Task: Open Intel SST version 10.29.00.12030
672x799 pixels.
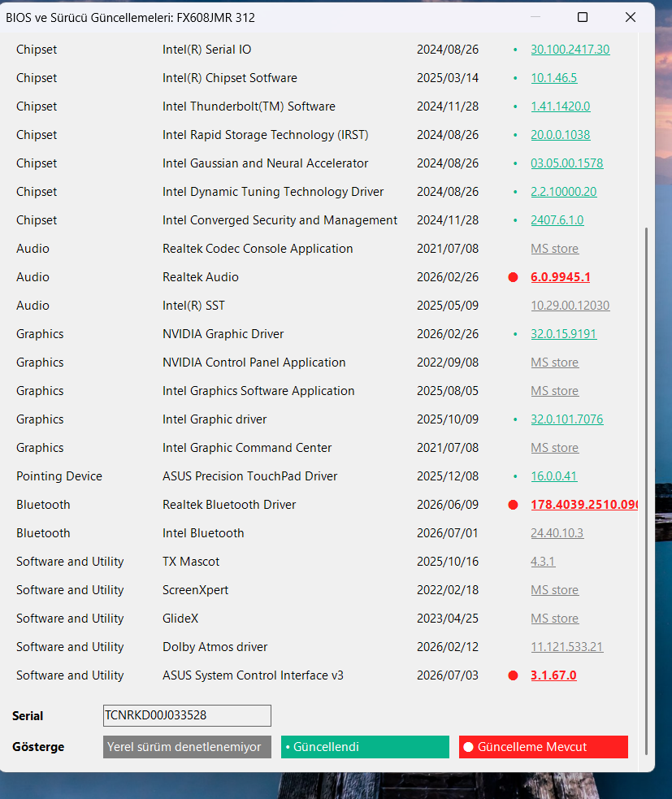Action: pyautogui.click(x=570, y=306)
